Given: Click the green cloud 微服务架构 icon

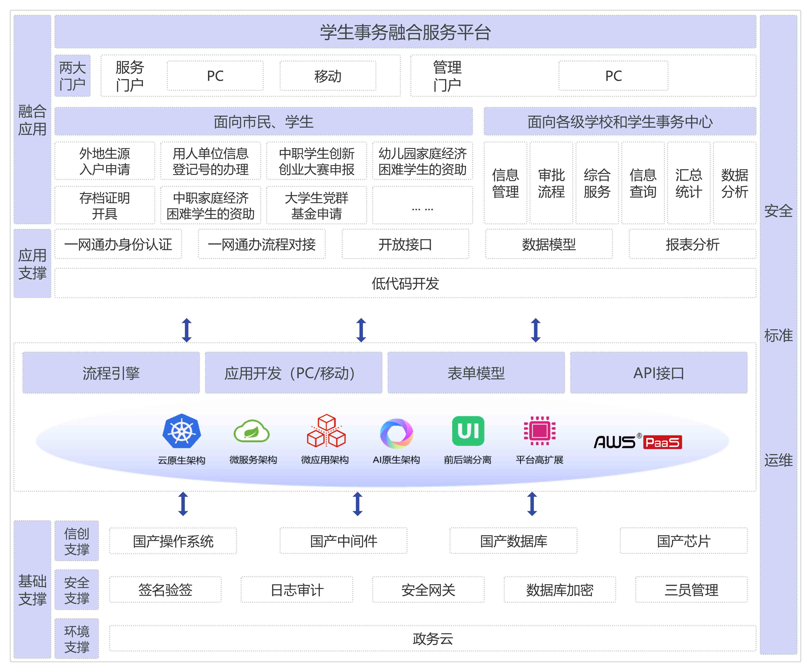Looking at the screenshot, I should 252,431.
